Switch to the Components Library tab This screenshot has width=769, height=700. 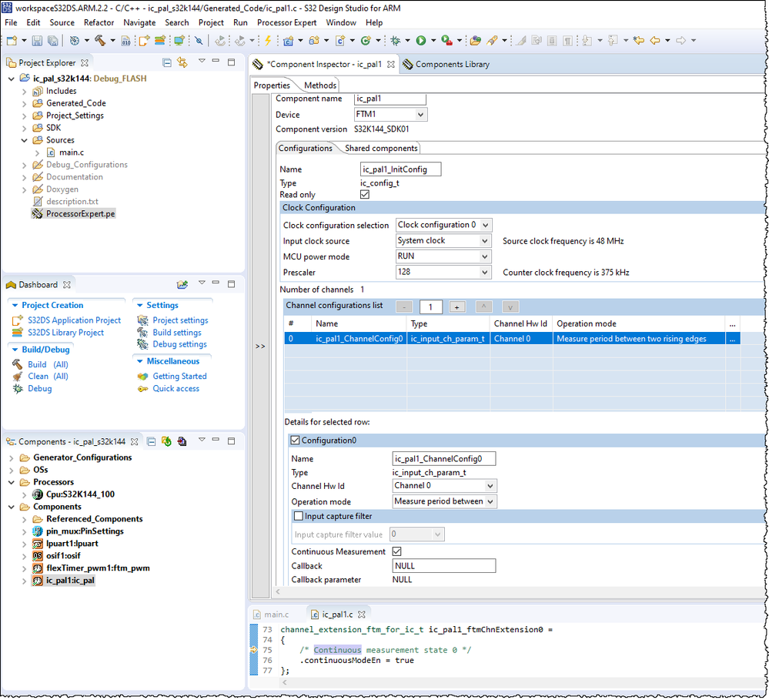[452, 65]
